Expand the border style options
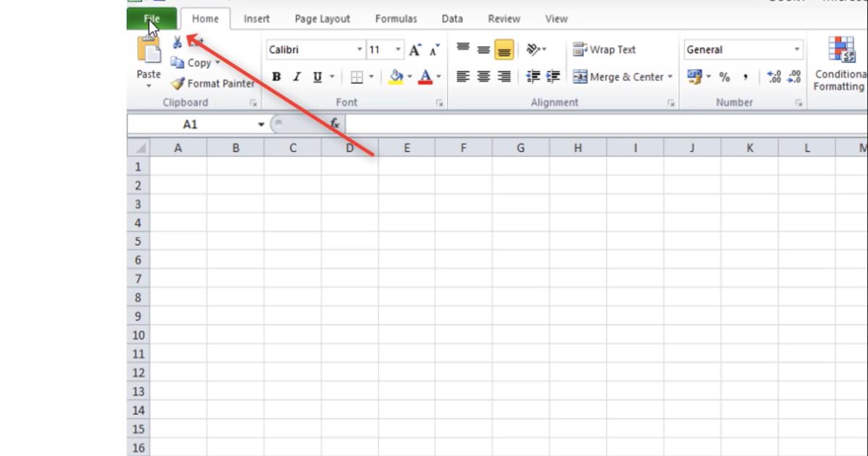 click(x=372, y=76)
